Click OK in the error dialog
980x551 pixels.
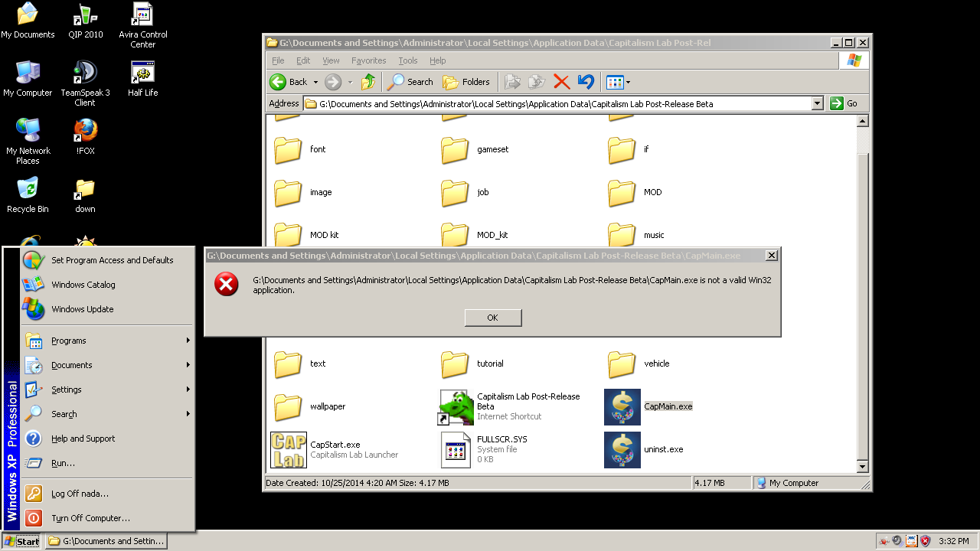point(493,318)
